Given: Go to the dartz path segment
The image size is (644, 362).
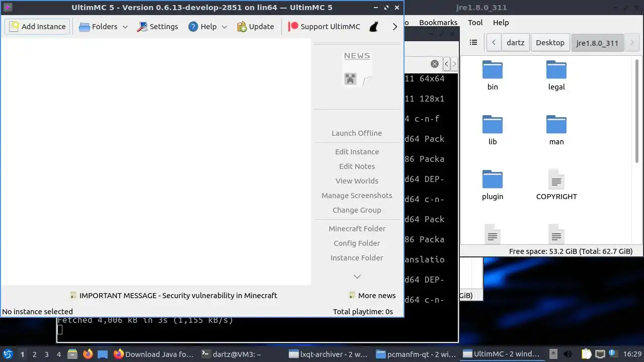Looking at the screenshot, I should (x=515, y=43).
